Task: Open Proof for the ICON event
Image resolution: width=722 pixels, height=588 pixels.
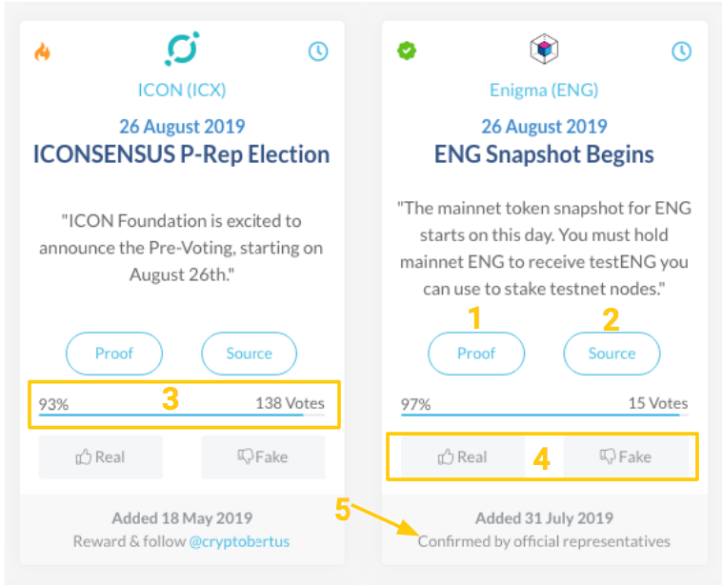Action: coord(114,354)
